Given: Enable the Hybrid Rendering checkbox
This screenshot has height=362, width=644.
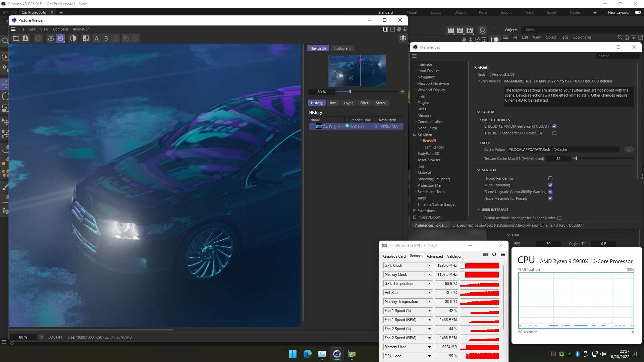Looking at the screenshot, I should coord(550,178).
